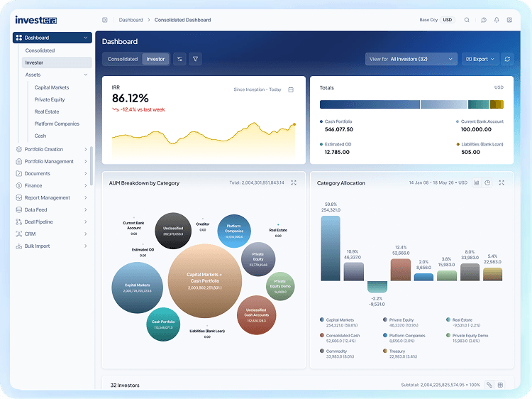Click the Unclassified dark bubble
Viewport: 532px width, 399px height.
coord(173,231)
